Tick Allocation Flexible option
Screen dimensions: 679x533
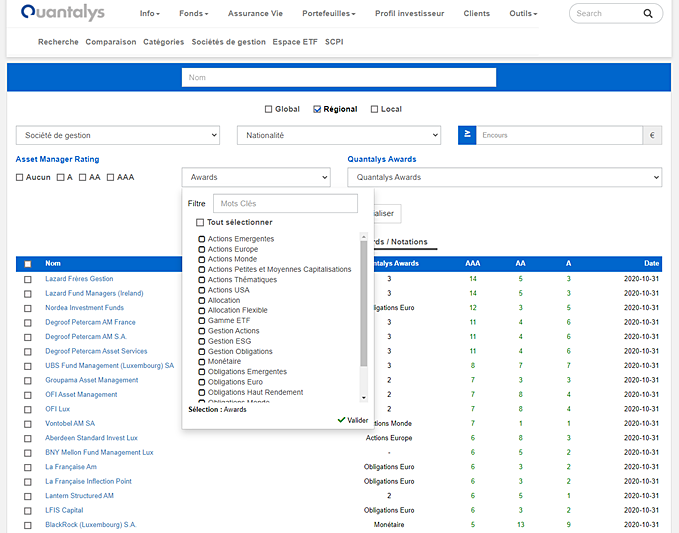pyautogui.click(x=201, y=310)
